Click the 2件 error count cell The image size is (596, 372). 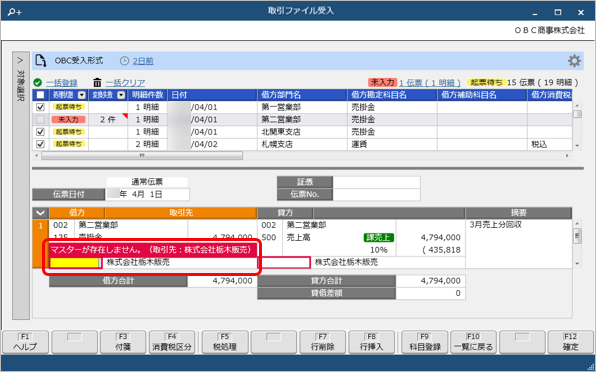pyautogui.click(x=108, y=120)
